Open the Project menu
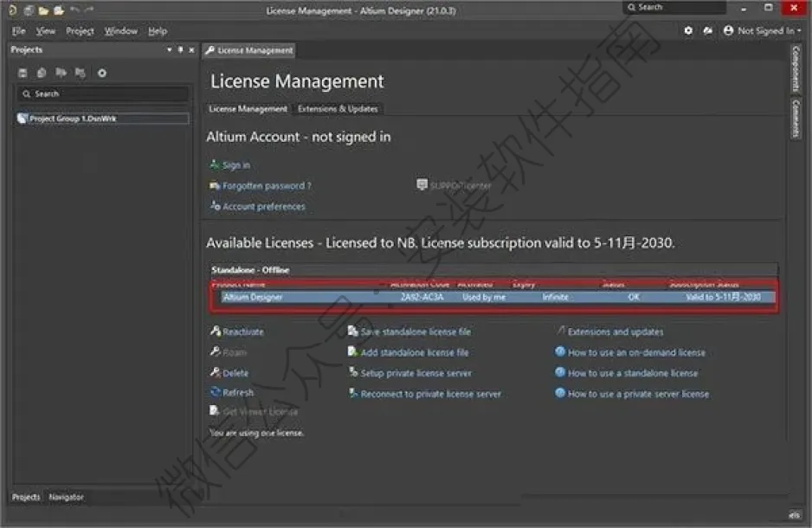Viewport: 812px width, 528px height. pyautogui.click(x=80, y=31)
